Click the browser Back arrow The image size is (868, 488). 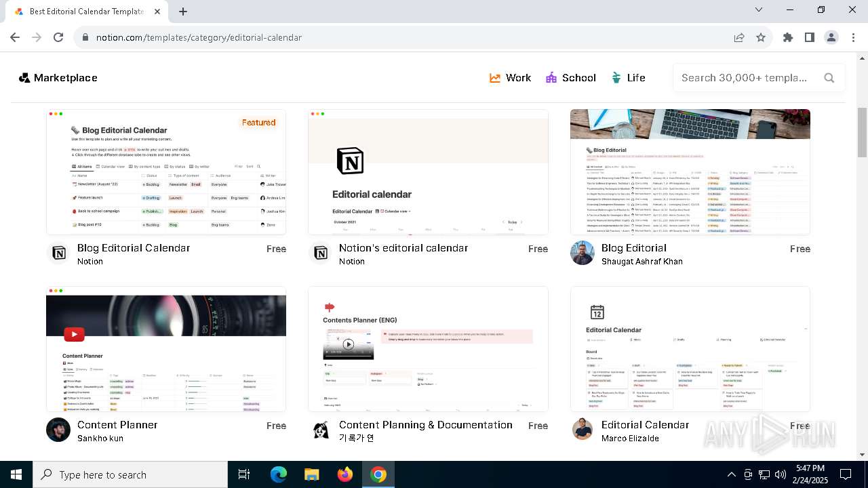[15, 37]
